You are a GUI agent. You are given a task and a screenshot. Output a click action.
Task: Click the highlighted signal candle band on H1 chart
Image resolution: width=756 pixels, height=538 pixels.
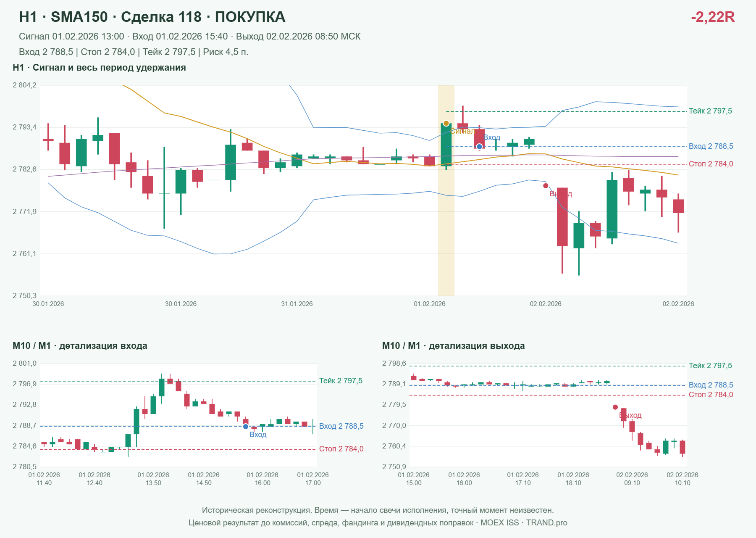coord(446,190)
